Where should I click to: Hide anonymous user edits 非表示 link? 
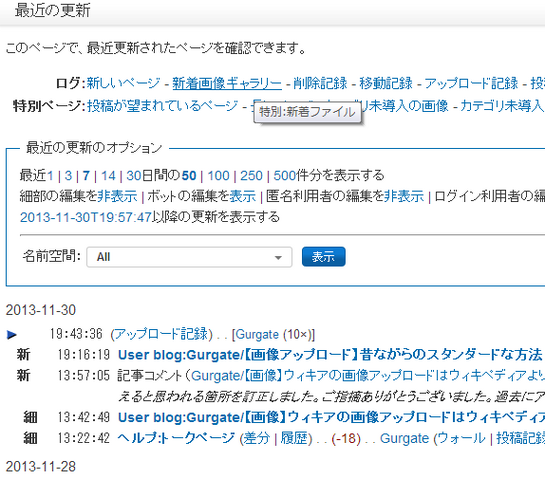(x=404, y=196)
